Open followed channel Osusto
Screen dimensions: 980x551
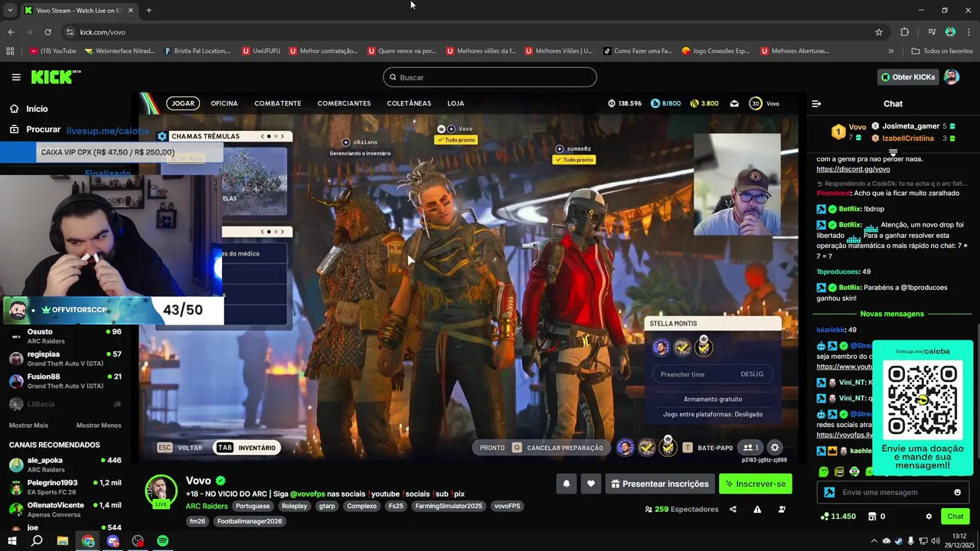tap(65, 336)
